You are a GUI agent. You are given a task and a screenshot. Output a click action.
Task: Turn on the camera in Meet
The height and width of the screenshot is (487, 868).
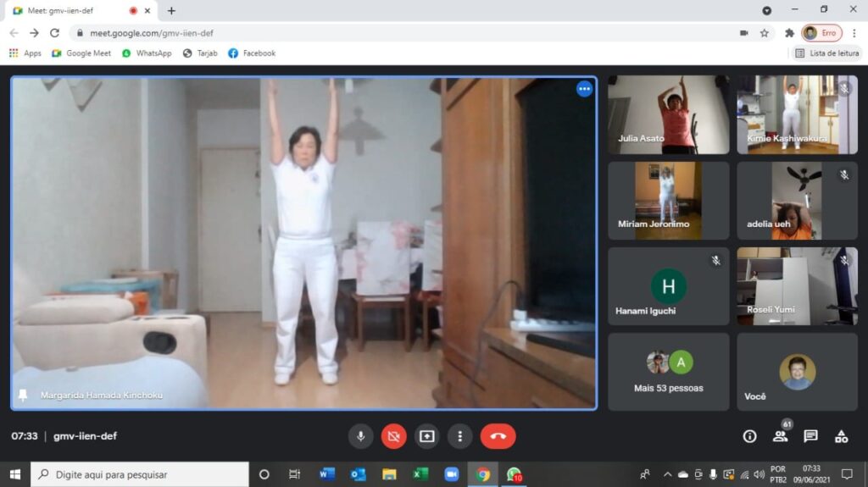pyautogui.click(x=393, y=436)
